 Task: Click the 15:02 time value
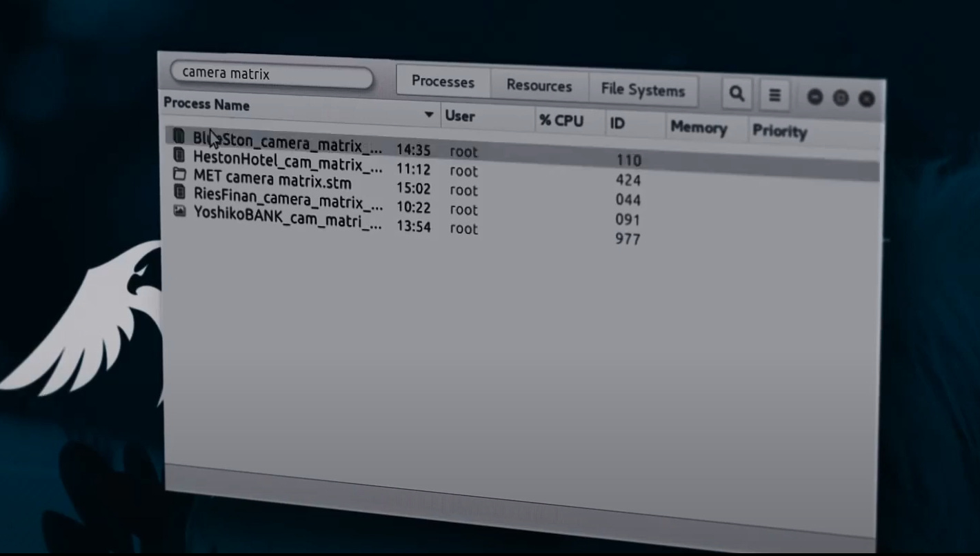click(x=413, y=188)
